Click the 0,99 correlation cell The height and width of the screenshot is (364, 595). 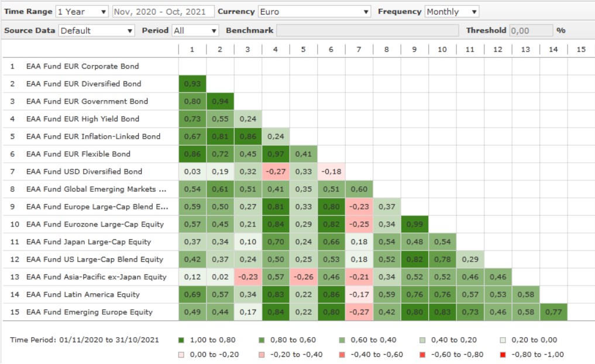click(414, 224)
